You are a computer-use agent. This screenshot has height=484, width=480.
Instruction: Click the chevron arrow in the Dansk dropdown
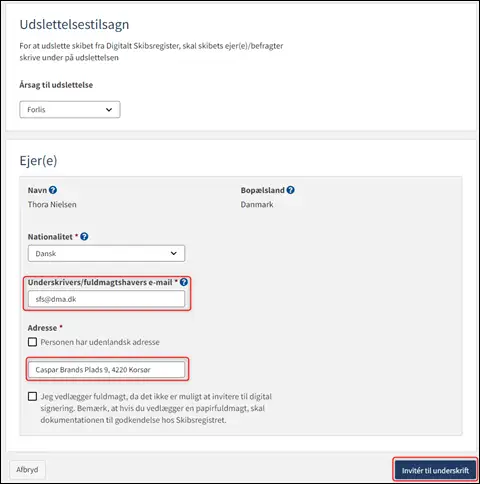(173, 253)
